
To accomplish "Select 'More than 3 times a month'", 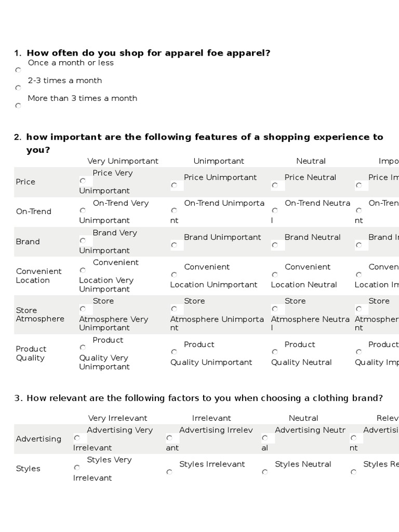I will coord(18,105).
